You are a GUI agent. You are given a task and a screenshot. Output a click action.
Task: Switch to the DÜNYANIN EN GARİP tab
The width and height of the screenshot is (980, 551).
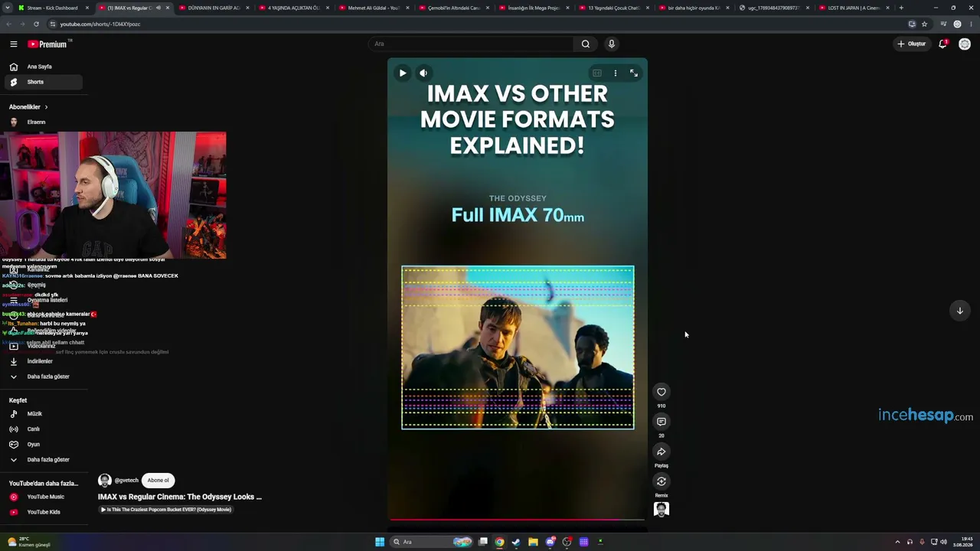[213, 8]
